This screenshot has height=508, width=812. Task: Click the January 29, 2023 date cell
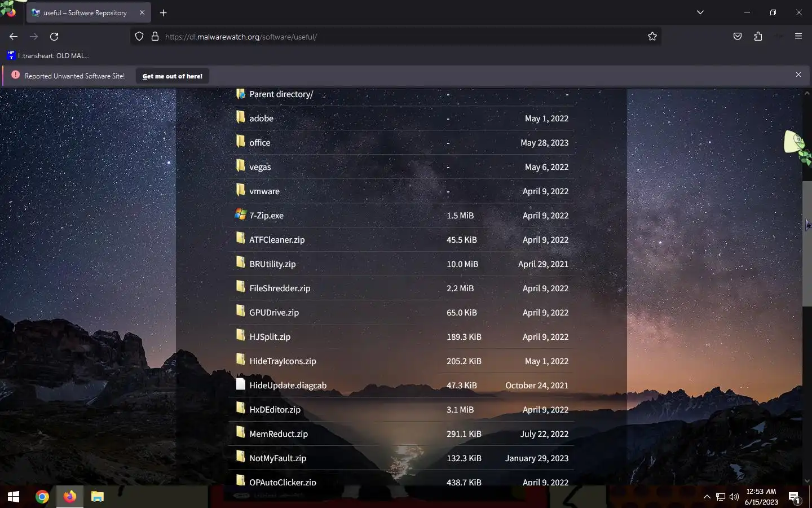pyautogui.click(x=537, y=458)
